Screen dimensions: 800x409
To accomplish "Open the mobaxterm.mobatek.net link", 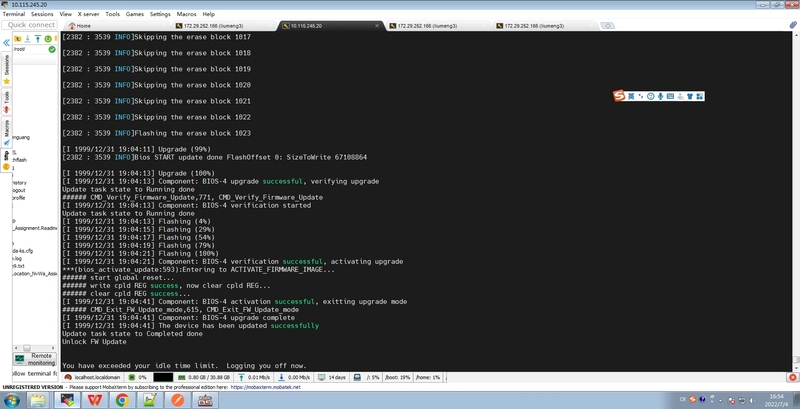I will pos(265,387).
